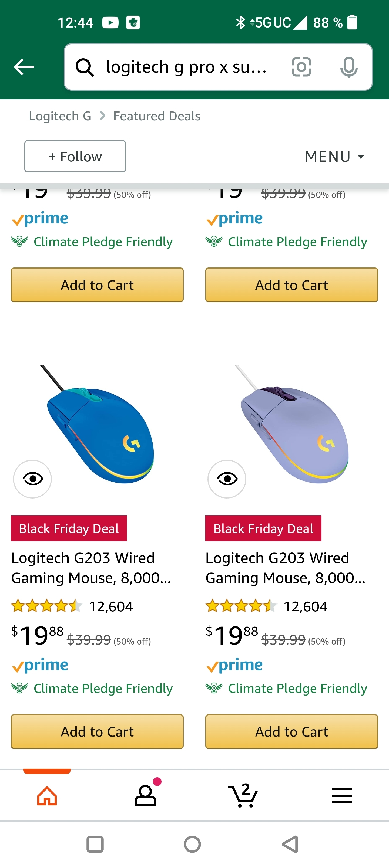The width and height of the screenshot is (389, 868).
Task: Open Logitech G breadcrumb link
Action: [60, 116]
